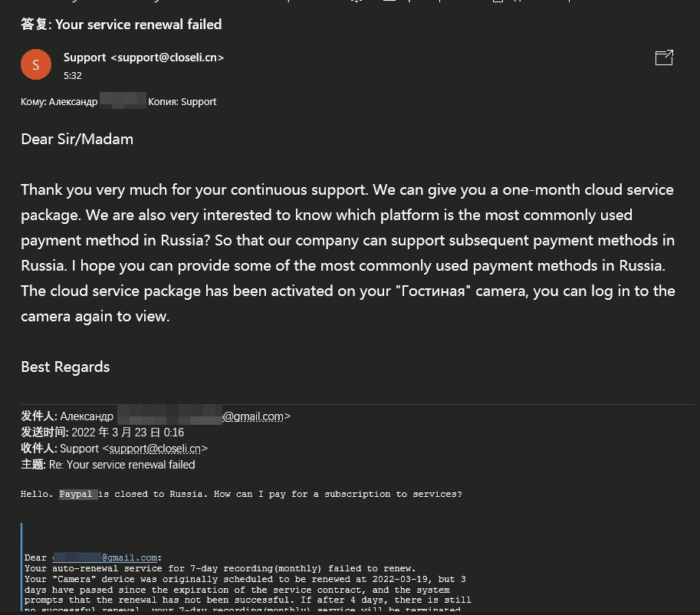700x615 pixels.
Task: Click sender name Support <support@closeli.cn>
Action: point(143,58)
